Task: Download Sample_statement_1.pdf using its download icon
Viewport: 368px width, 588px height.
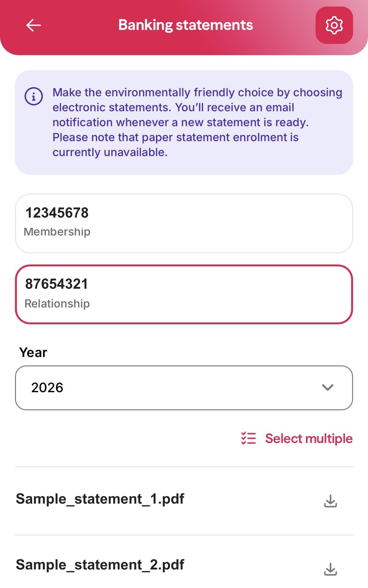Action: [x=330, y=501]
